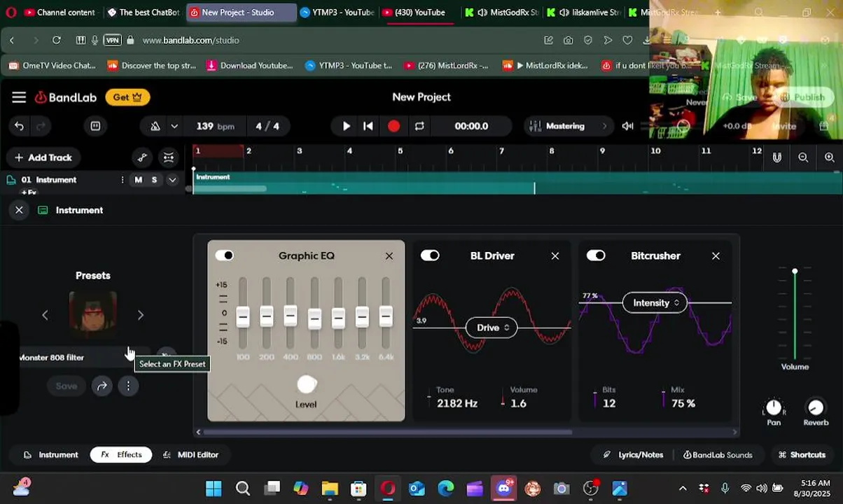The width and height of the screenshot is (843, 504).
Task: Solo the 01 Instrument track
Action: click(x=154, y=180)
